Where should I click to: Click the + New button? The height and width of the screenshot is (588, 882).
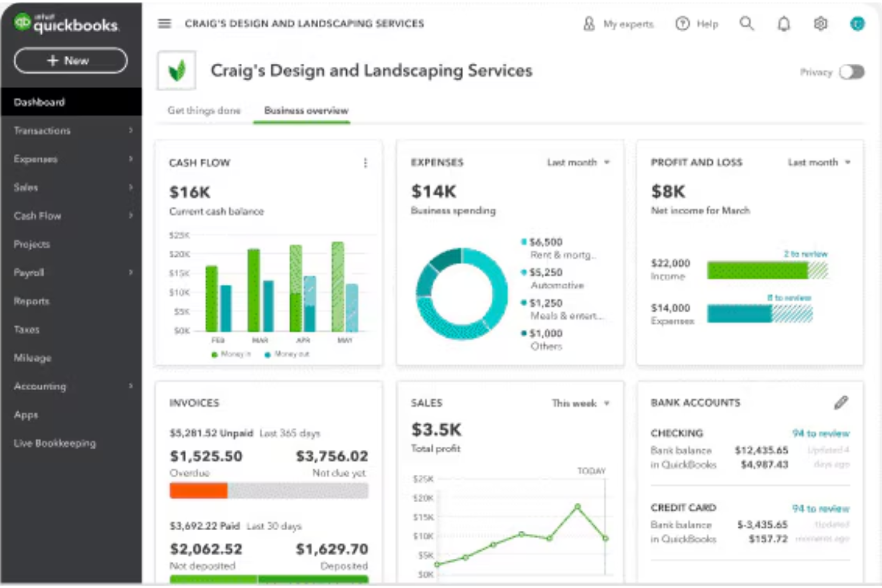[70, 61]
